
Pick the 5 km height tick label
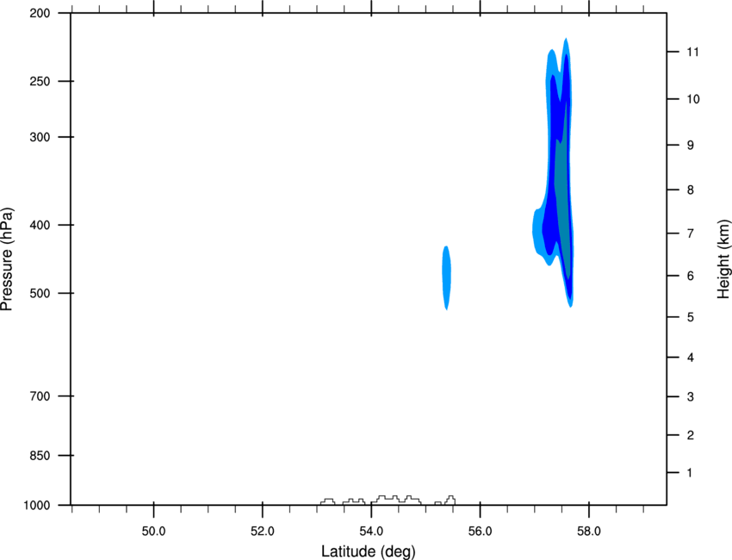click(x=691, y=318)
